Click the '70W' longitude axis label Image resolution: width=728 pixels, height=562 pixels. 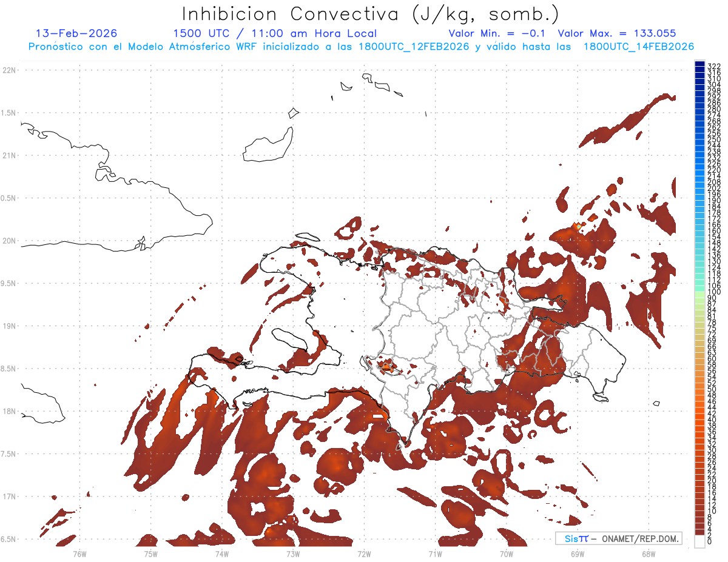507,553
